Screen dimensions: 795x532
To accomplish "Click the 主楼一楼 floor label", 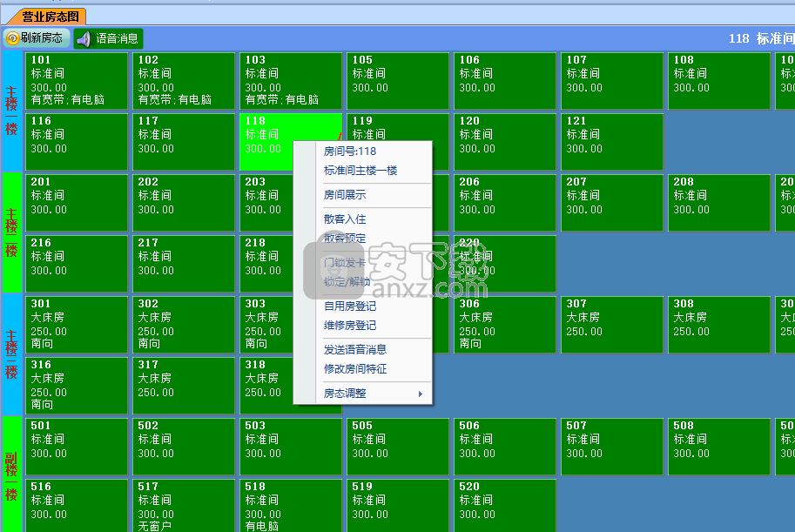I will click(x=11, y=111).
